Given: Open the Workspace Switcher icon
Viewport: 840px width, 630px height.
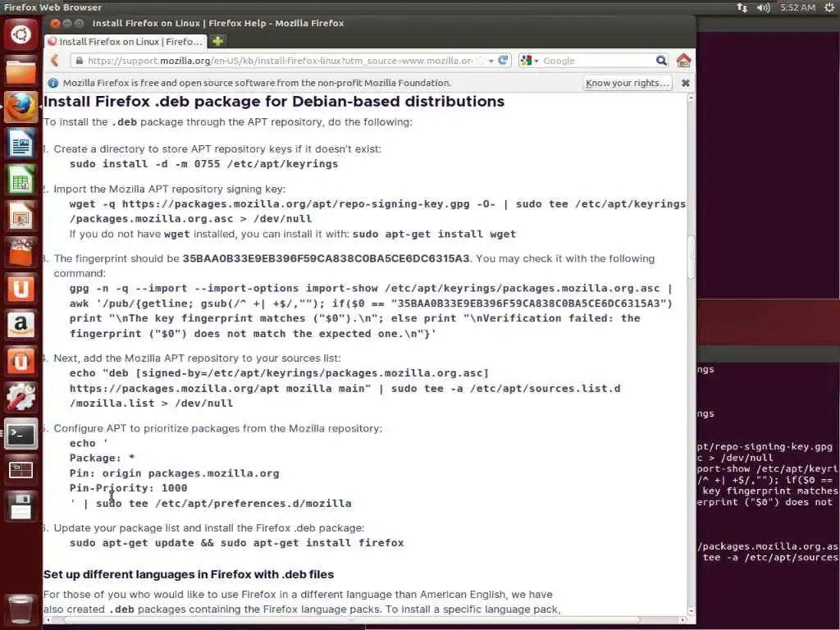Looking at the screenshot, I should [21, 470].
